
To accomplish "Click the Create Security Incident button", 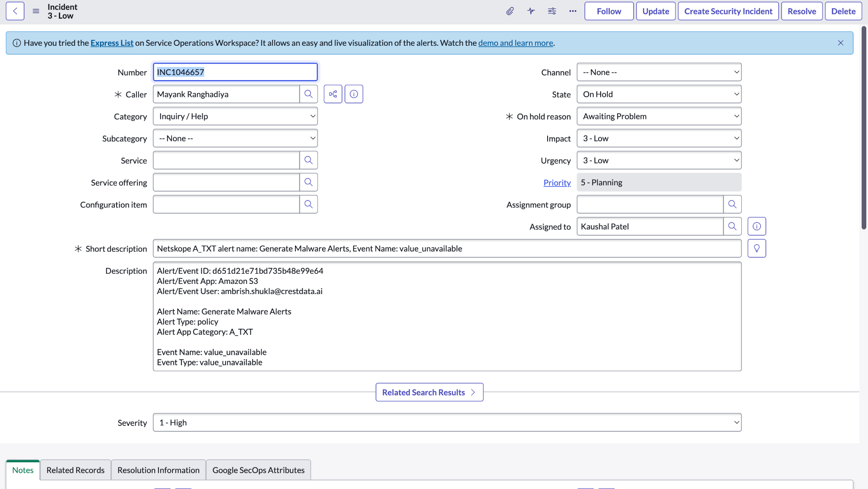I will (728, 11).
